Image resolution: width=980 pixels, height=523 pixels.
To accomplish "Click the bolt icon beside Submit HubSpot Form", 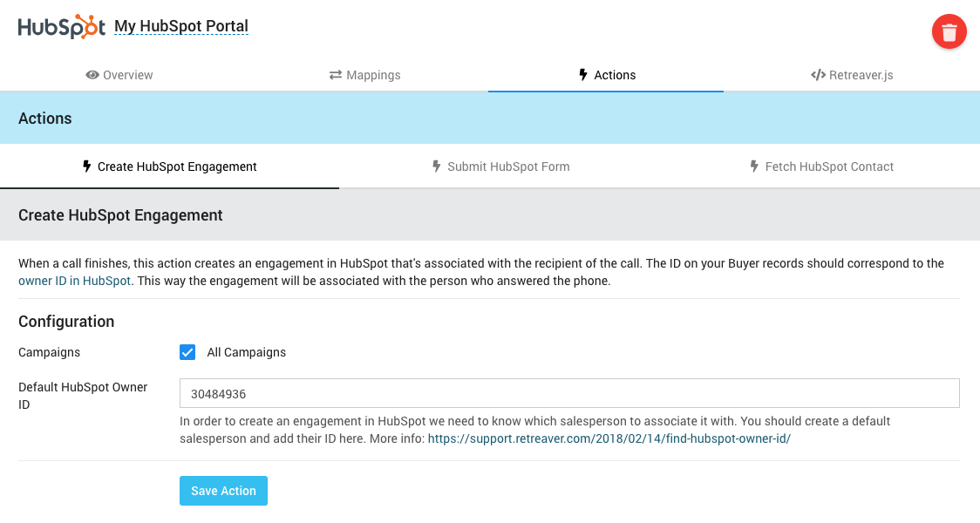I will point(437,166).
